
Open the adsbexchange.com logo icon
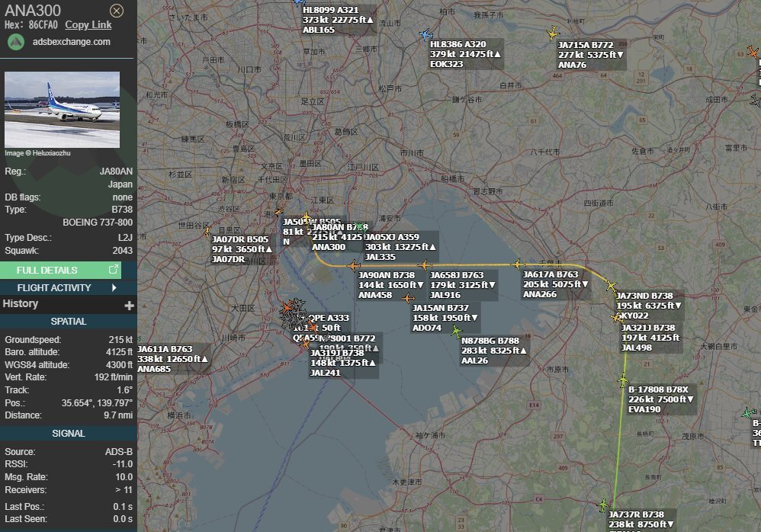coord(16,42)
